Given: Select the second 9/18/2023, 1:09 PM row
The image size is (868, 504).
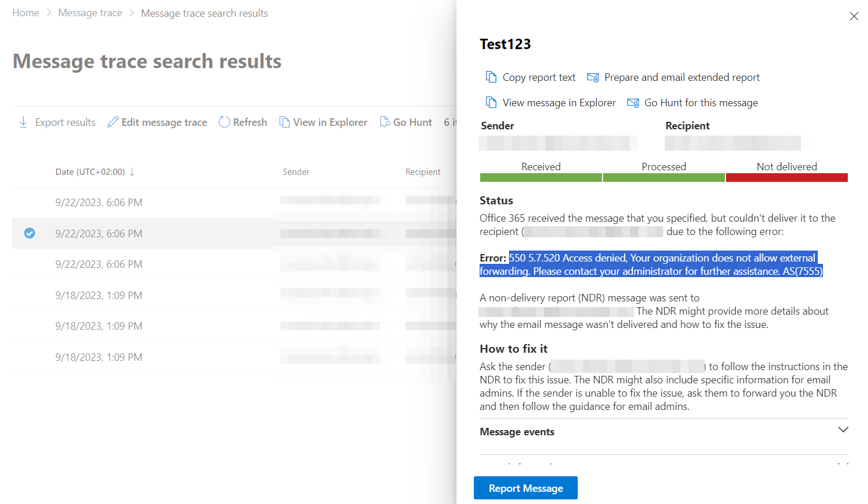Looking at the screenshot, I should [x=234, y=326].
